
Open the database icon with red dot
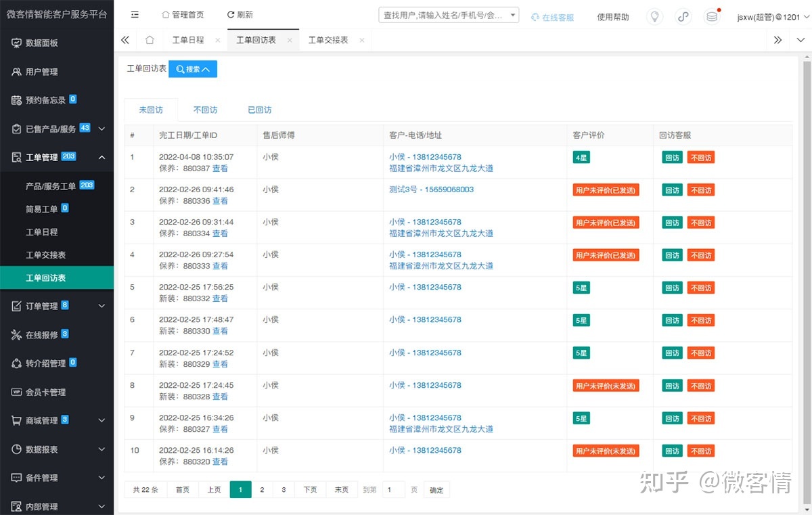[x=712, y=16]
